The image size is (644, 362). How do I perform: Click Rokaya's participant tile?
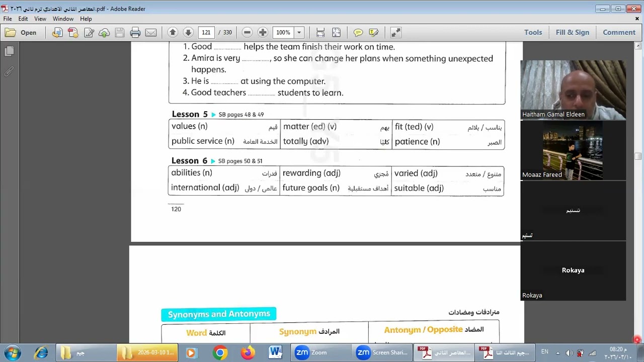tap(573, 271)
